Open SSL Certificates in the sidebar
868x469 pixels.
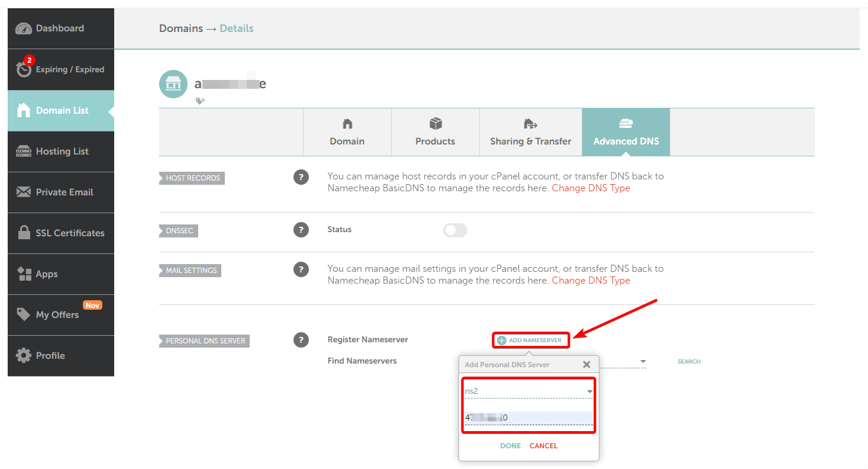pos(61,233)
